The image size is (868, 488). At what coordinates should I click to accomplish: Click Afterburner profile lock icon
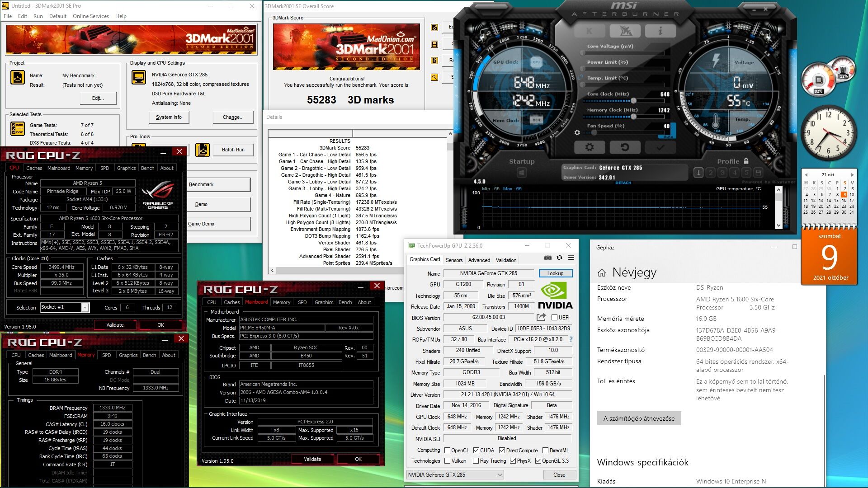(x=746, y=161)
